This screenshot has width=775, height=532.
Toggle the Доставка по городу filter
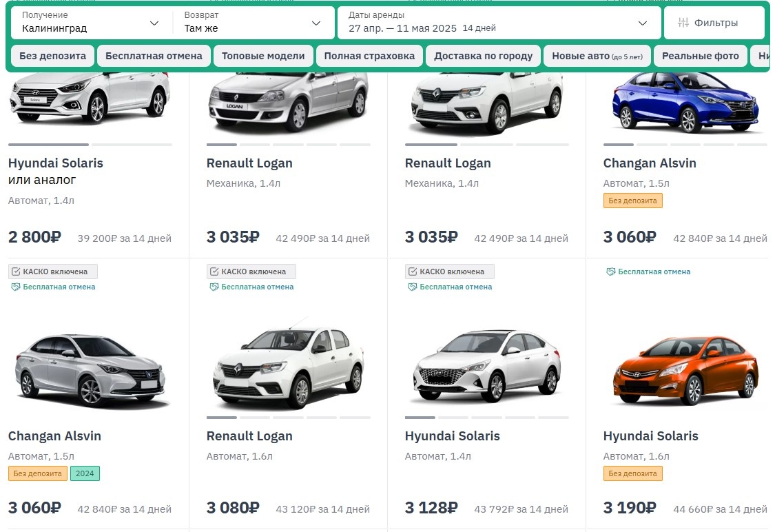point(483,56)
